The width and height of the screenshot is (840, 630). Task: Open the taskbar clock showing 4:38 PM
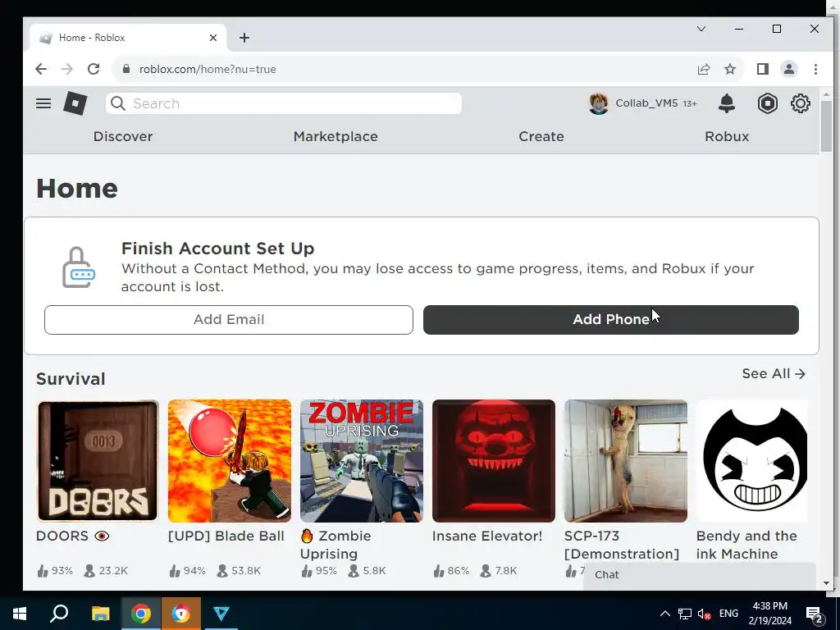(x=769, y=614)
